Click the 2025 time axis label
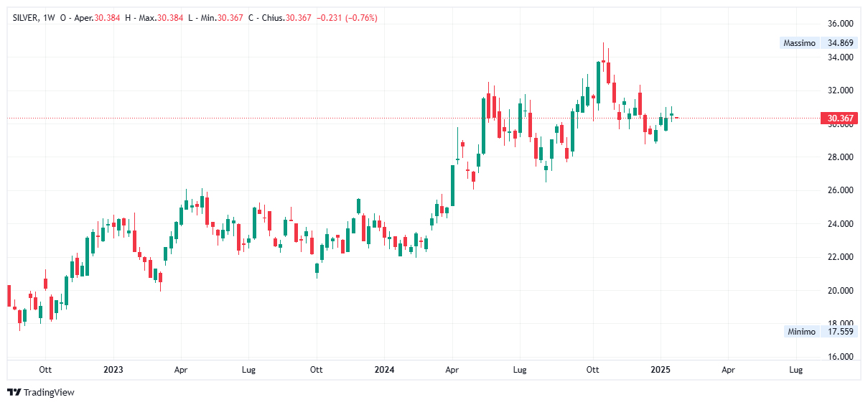 click(660, 370)
